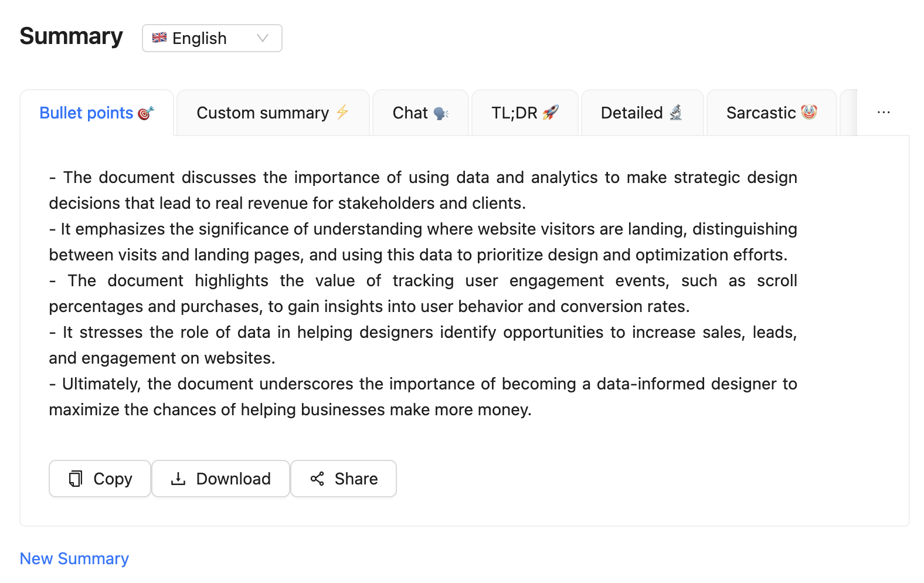Click the copy icon in Copy button

(x=76, y=479)
